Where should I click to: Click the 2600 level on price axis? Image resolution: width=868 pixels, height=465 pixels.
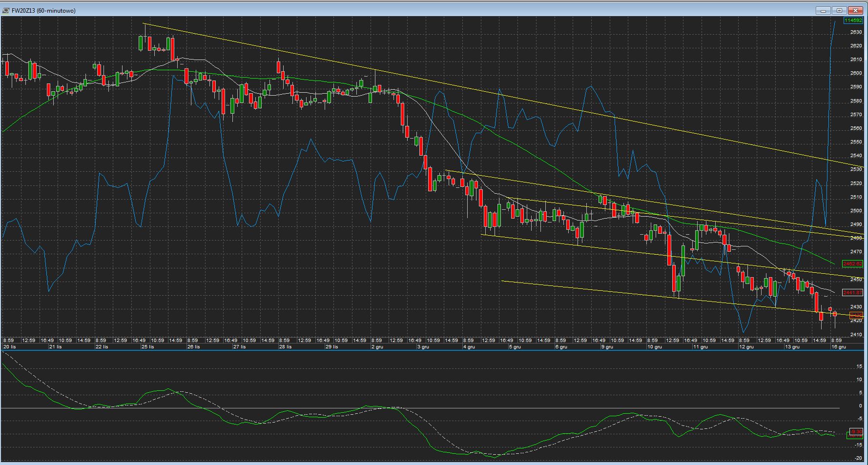[x=856, y=73]
